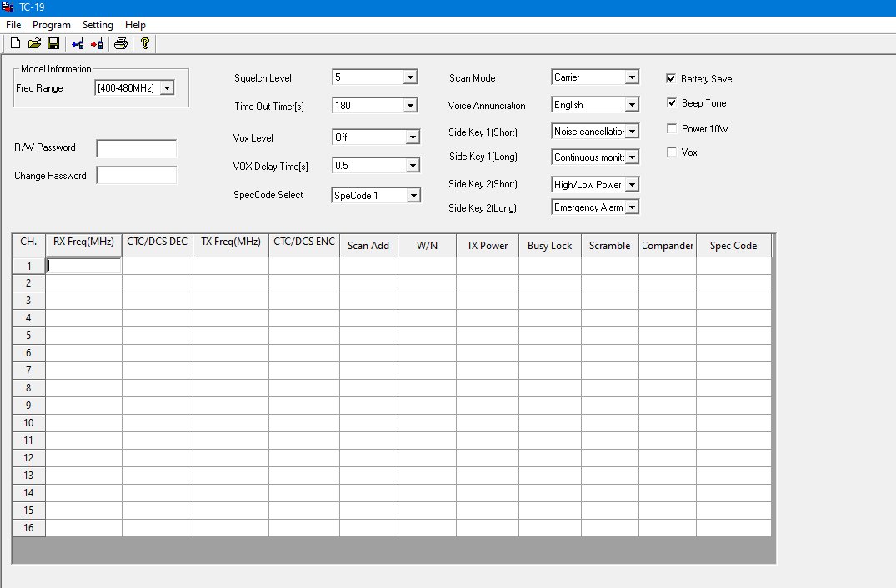The width and height of the screenshot is (896, 588).
Task: Open the Setting menu
Action: [x=98, y=25]
